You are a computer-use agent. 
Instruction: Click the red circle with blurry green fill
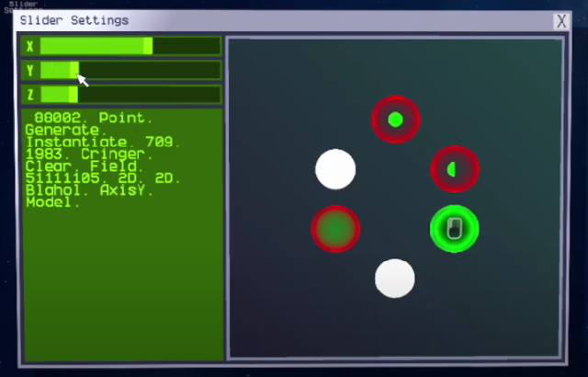335,228
